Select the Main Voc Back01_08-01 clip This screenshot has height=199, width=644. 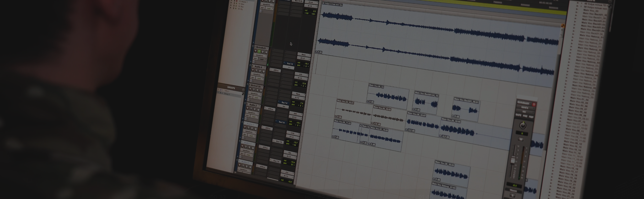(466, 109)
